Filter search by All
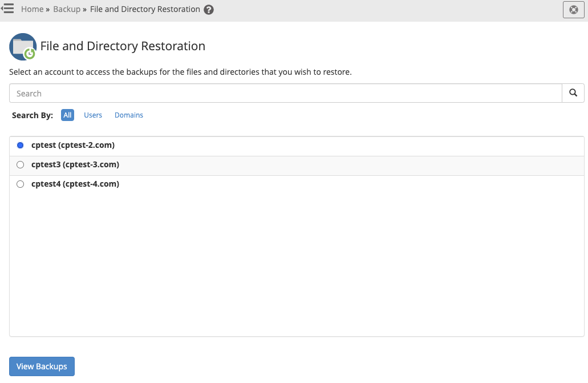 (67, 115)
